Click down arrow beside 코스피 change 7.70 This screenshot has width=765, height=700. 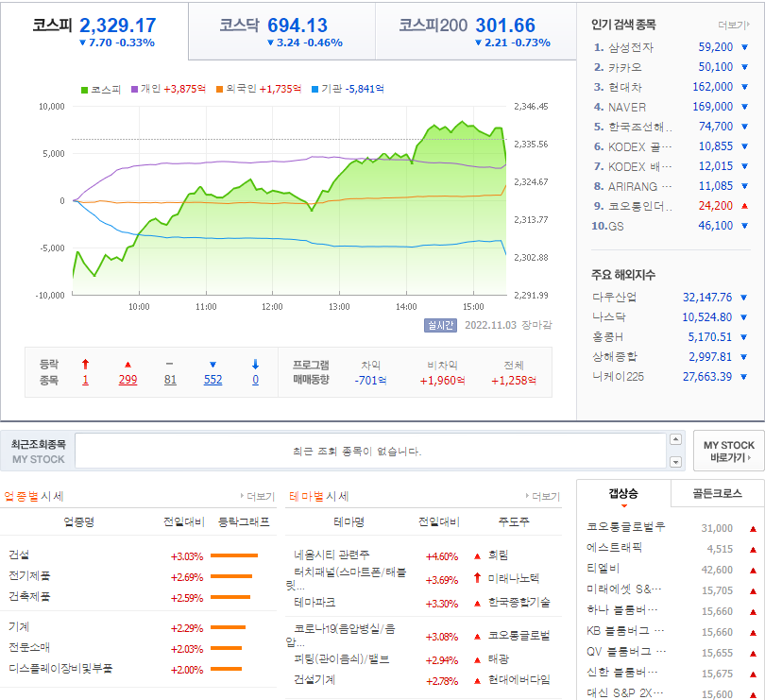82,43
